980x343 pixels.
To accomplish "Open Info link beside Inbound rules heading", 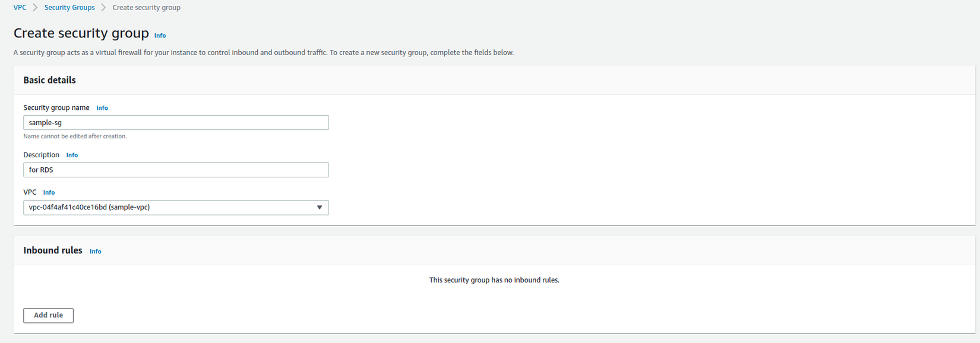I will [95, 252].
